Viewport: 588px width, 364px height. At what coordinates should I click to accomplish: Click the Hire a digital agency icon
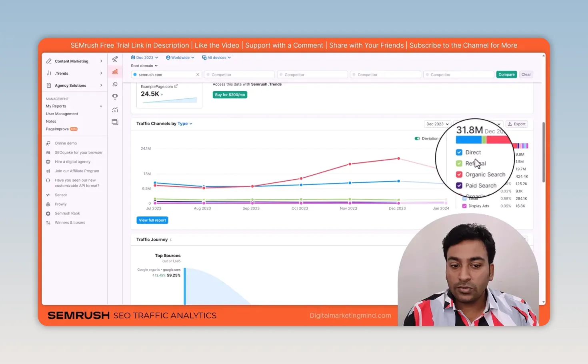click(48, 162)
